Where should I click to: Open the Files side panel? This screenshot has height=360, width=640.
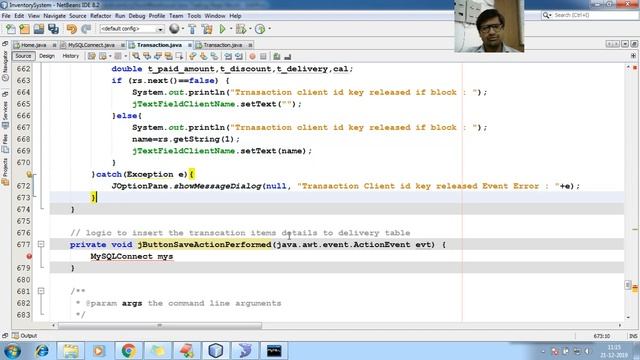click(x=5, y=143)
